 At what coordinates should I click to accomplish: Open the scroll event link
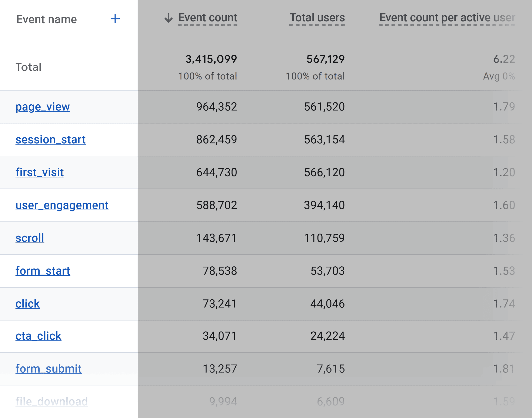[x=30, y=238]
